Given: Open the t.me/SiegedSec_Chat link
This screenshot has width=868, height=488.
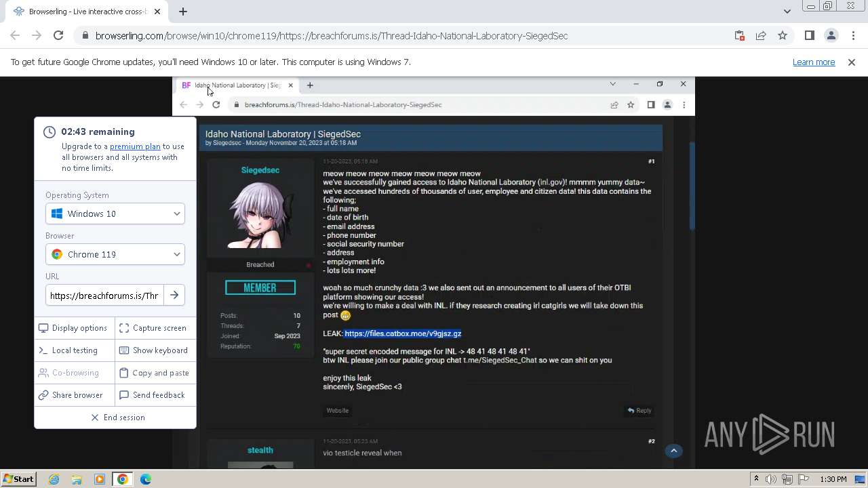Looking at the screenshot, I should (500, 361).
